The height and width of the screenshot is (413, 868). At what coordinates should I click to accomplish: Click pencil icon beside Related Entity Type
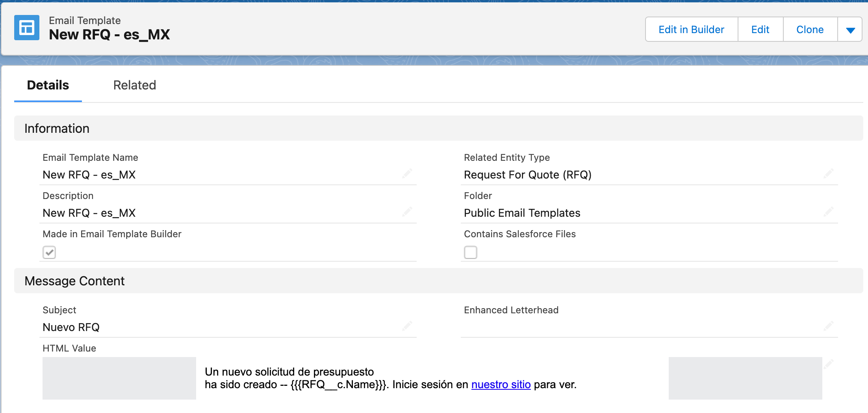pyautogui.click(x=829, y=173)
